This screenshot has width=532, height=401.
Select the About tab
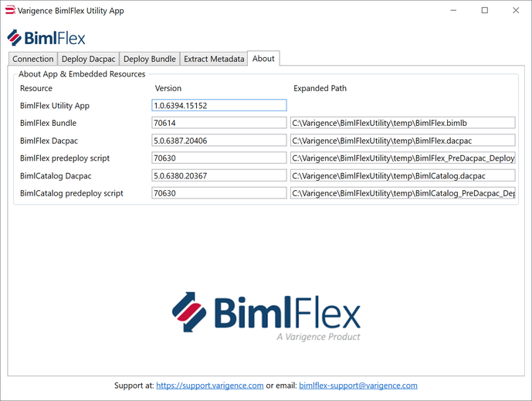(x=263, y=59)
